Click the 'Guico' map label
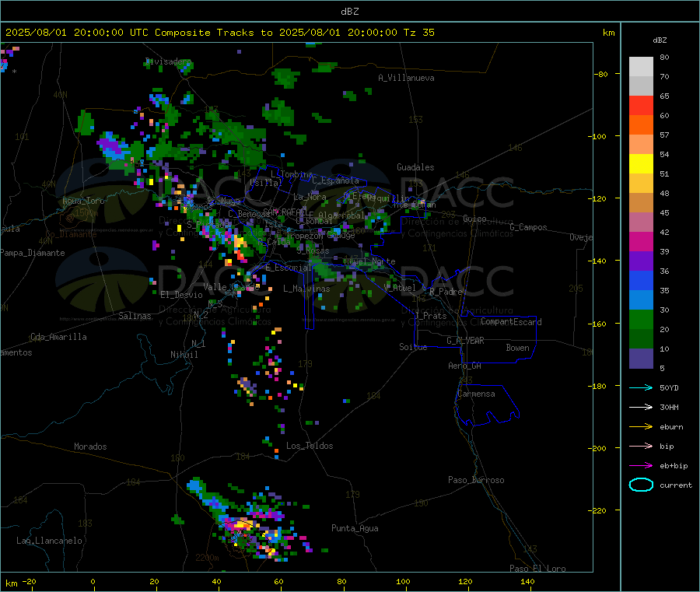Screen dimensions: 700x592 click(x=474, y=219)
